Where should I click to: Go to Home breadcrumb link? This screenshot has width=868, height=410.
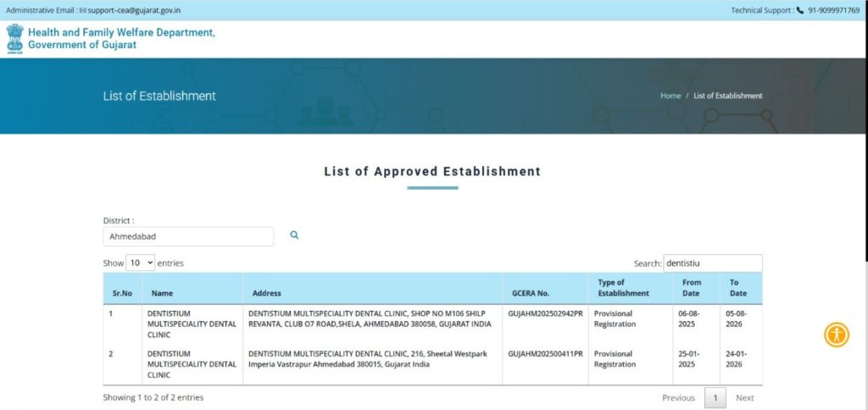click(x=670, y=96)
